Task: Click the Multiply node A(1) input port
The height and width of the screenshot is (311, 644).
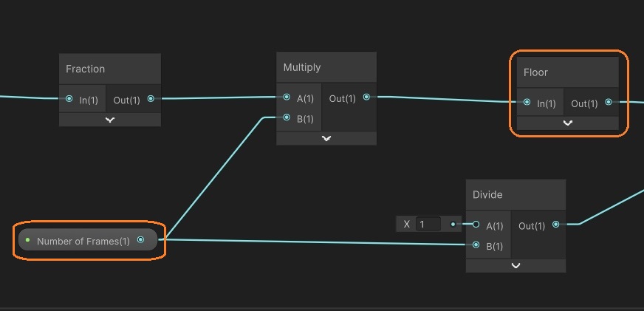Action: (287, 98)
